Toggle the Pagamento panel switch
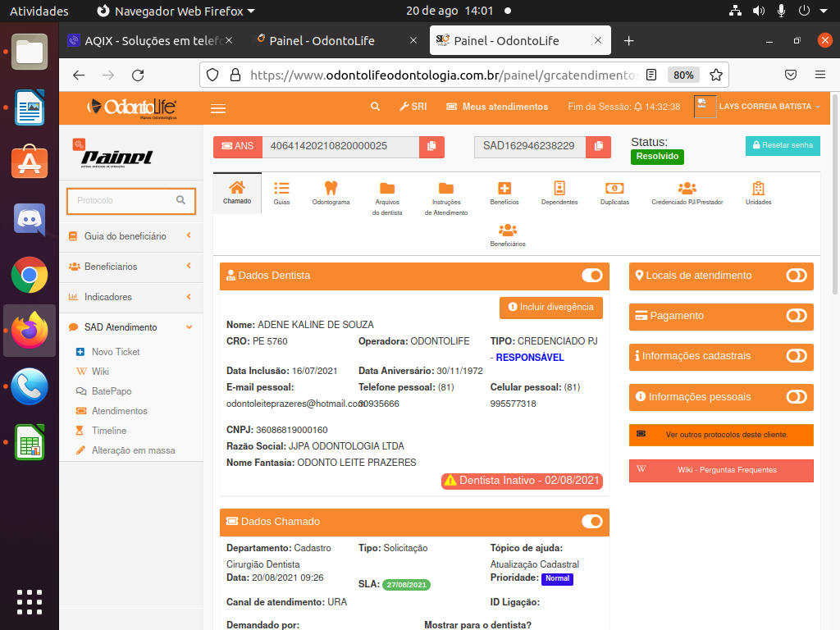Viewport: 840px width, 630px height. coord(796,316)
